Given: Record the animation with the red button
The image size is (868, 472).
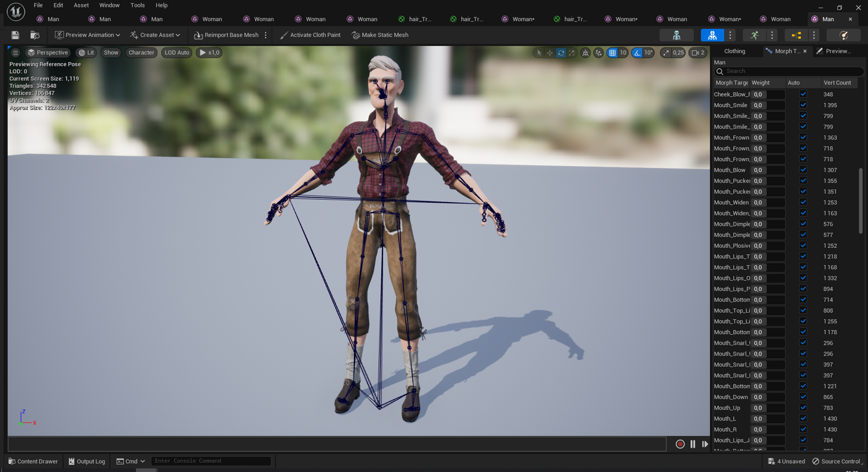Looking at the screenshot, I should 680,444.
